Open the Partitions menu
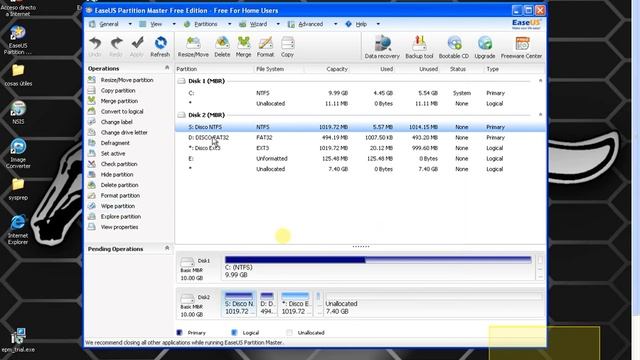This screenshot has height=360, width=640. pyautogui.click(x=206, y=24)
